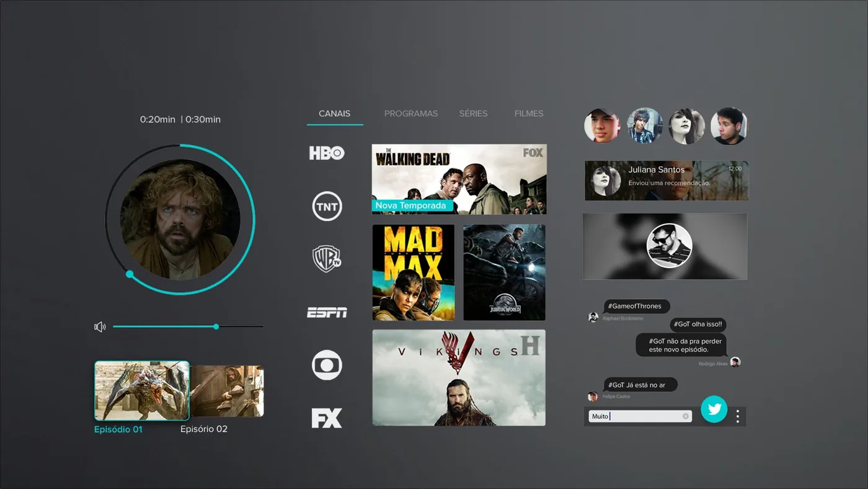Open the friend avatar wearing a cap
The height and width of the screenshot is (489, 868).
click(602, 126)
